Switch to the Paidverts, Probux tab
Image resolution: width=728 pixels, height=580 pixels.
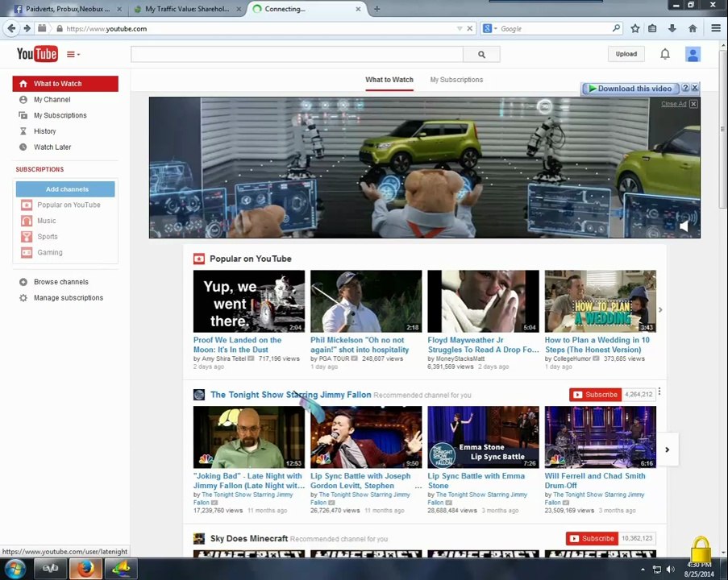tap(68, 9)
